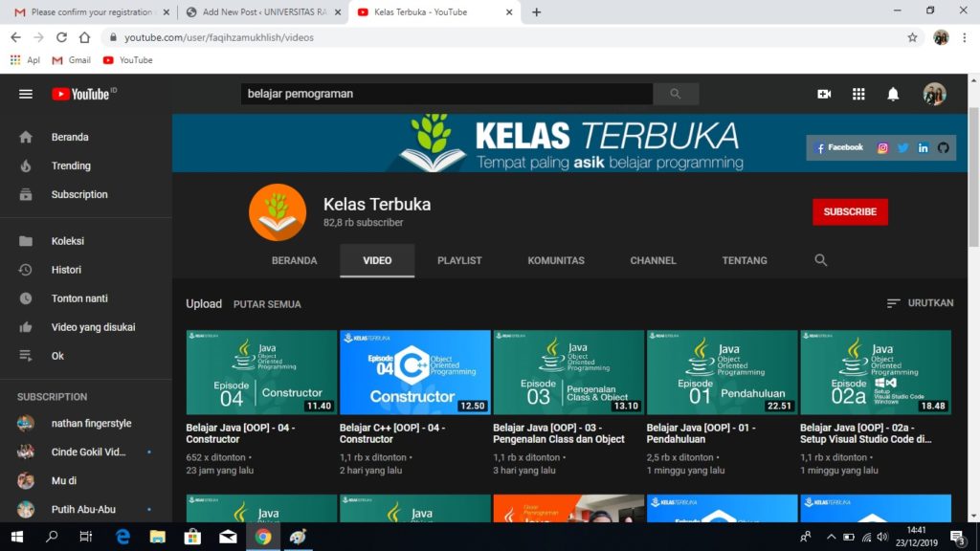
Task: Click the GitHub icon on the banner
Action: pyautogui.click(x=943, y=148)
